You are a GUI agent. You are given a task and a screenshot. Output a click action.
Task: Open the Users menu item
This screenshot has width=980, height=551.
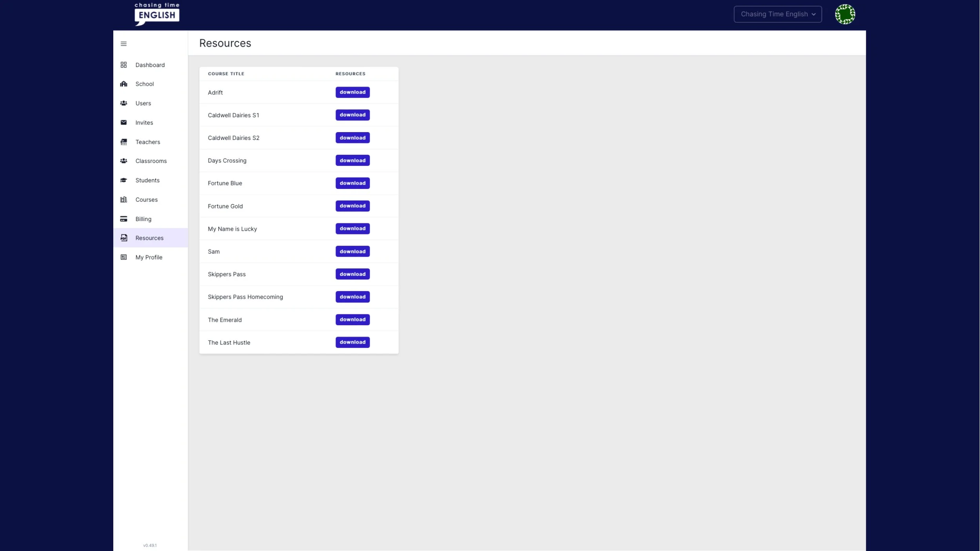143,103
